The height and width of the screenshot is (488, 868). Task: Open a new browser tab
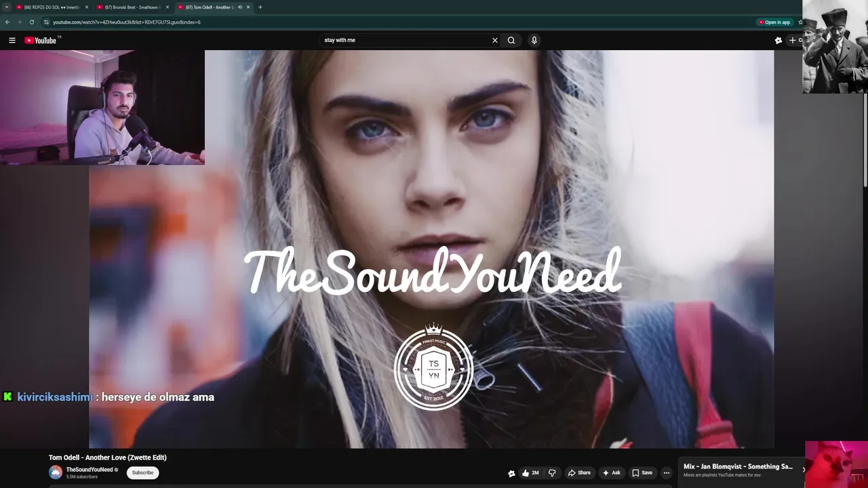[260, 7]
